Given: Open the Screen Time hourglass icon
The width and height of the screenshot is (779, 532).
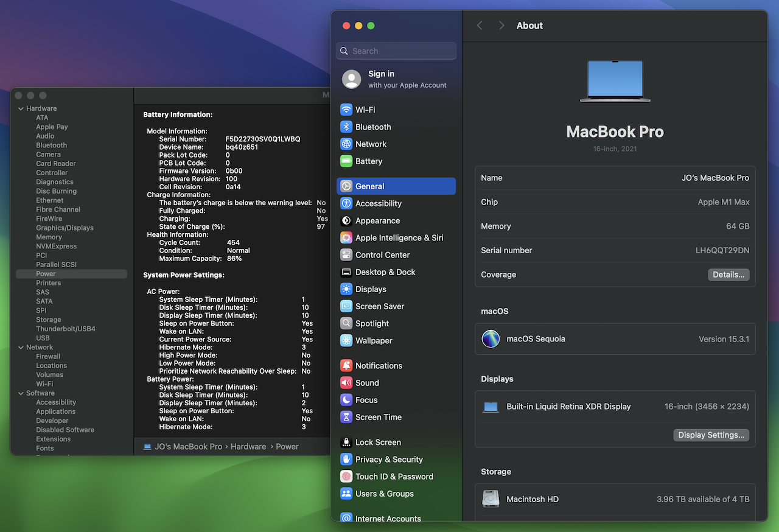Looking at the screenshot, I should tap(346, 417).
